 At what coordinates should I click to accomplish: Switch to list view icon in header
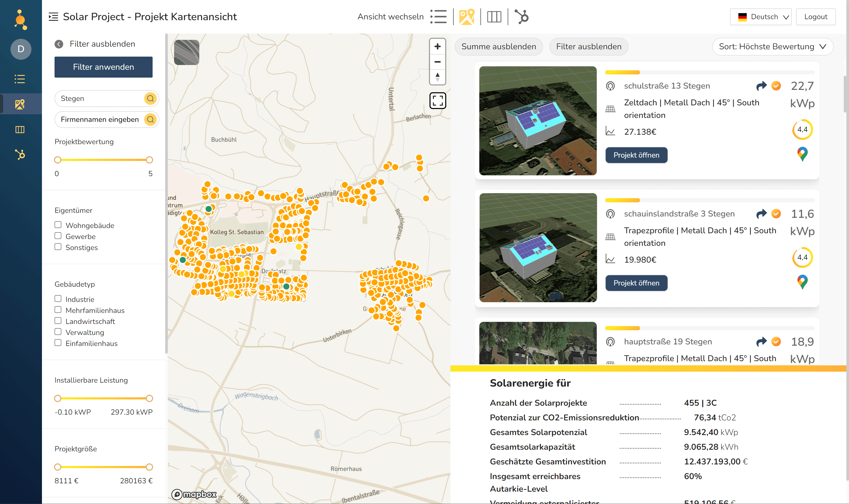click(x=438, y=17)
